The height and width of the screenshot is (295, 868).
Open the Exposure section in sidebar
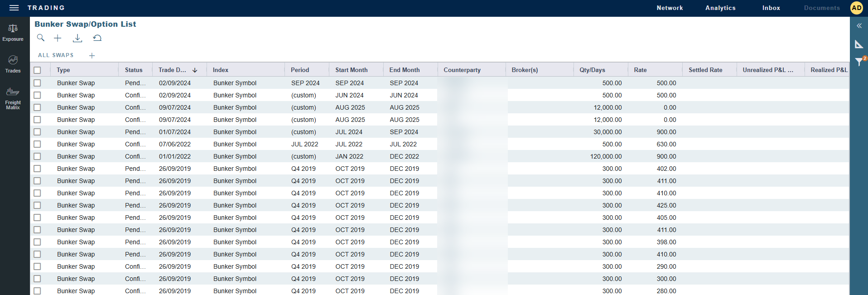[13, 33]
